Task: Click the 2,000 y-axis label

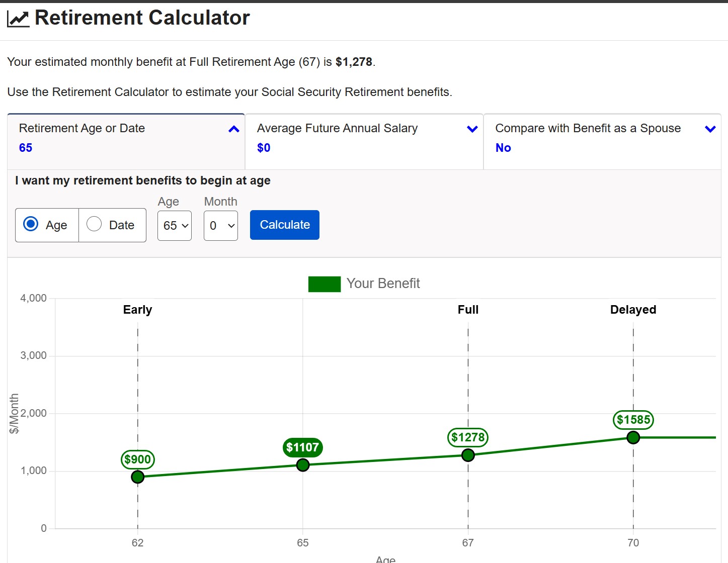Action: pos(33,413)
